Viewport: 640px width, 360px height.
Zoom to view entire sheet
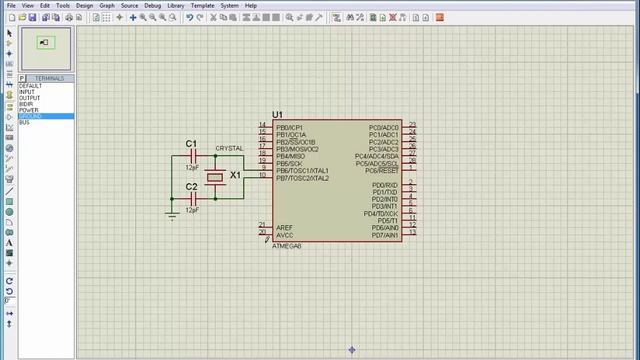pos(162,18)
